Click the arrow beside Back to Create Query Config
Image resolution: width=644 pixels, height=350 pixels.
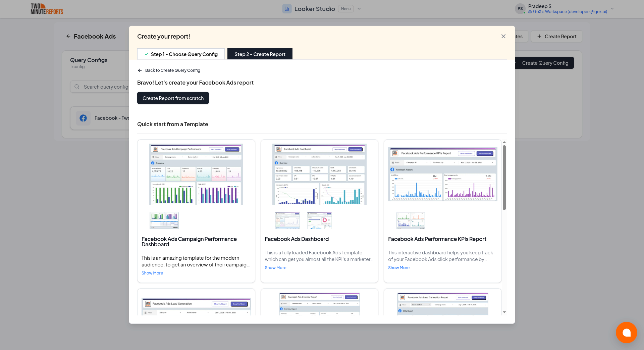[x=140, y=70]
